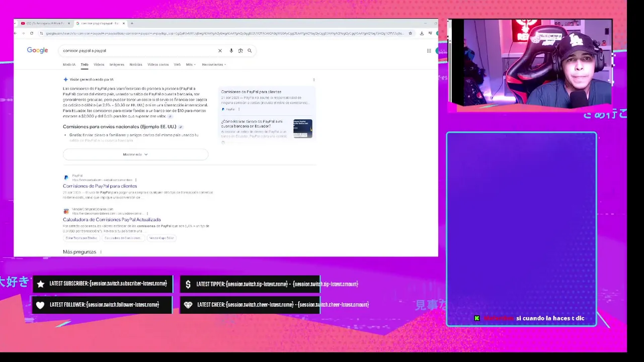
Task: Open three-dot menu beside 'Más preguntas'
Action: 101,252
